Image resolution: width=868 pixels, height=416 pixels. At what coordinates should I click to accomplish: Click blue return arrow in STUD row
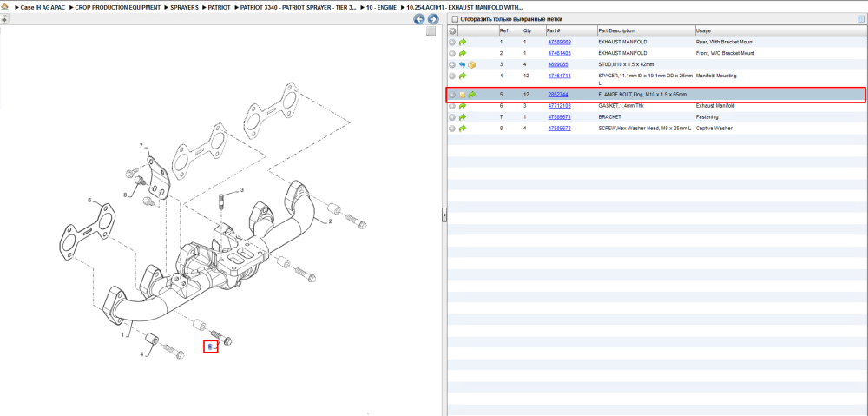[x=463, y=65]
